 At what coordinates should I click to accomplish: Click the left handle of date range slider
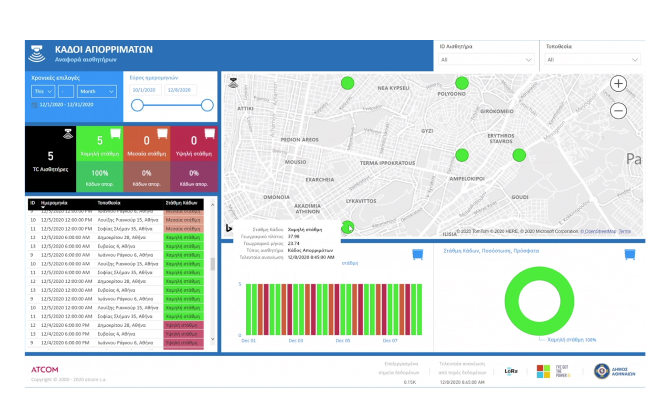pos(137,105)
